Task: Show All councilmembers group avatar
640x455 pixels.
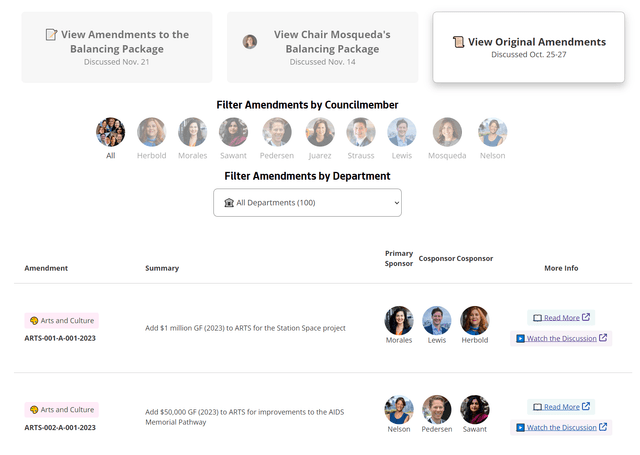Action: (111, 132)
